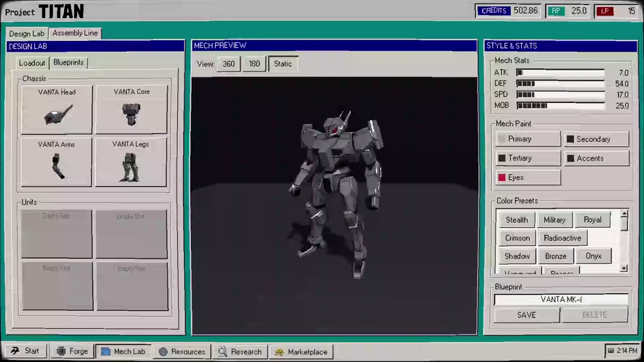644x362 pixels.
Task: Click the color presets scroll up arrow
Action: (624, 214)
